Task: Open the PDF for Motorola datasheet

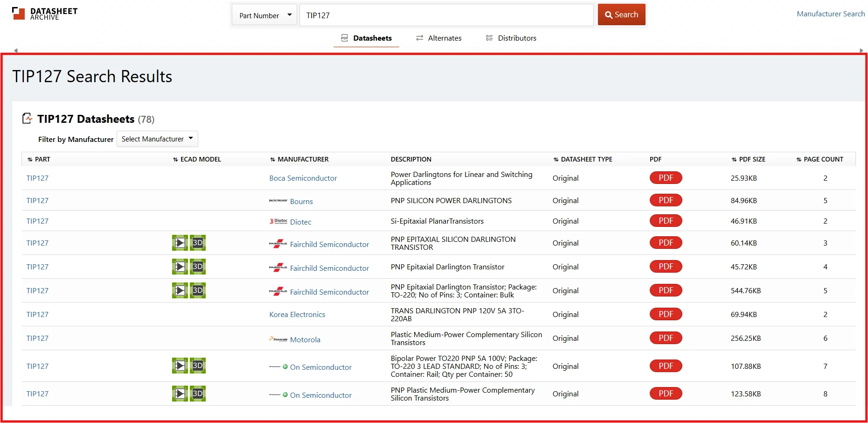Action: (x=666, y=338)
